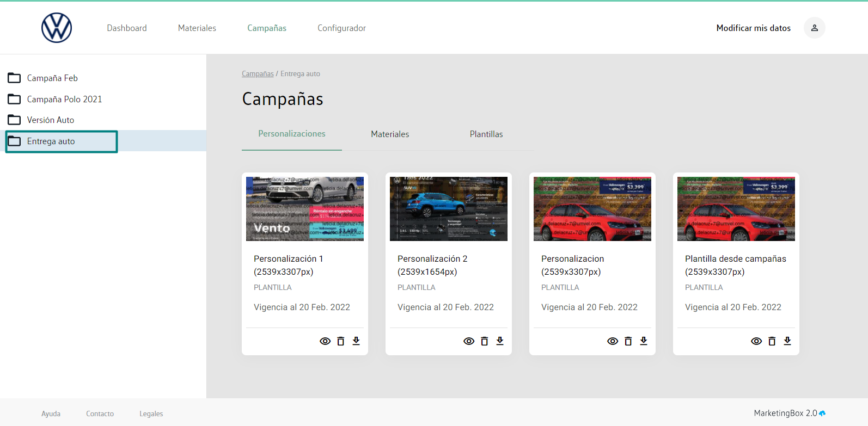Delete Personalización 2 with trash icon
868x426 pixels.
(x=485, y=341)
